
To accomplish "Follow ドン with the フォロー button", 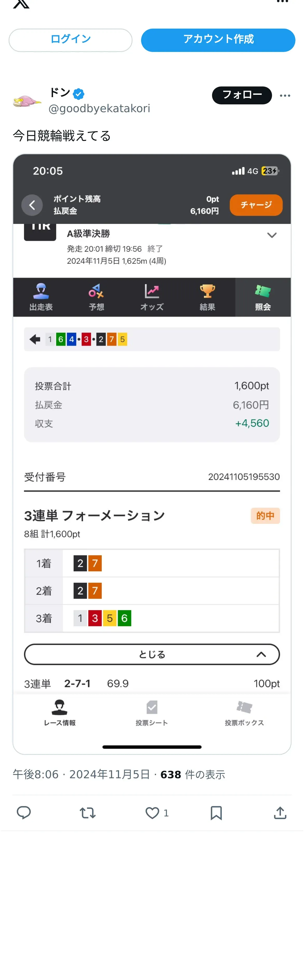I will click(x=242, y=95).
